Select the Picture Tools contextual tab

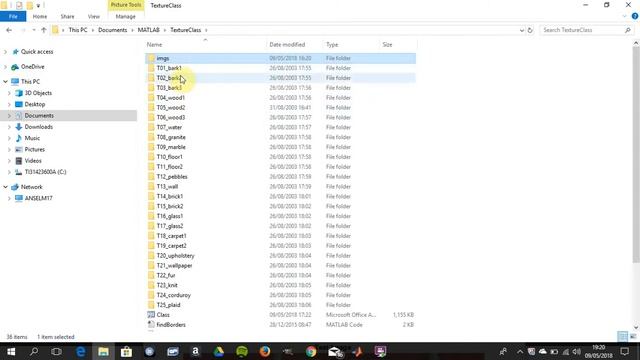(126, 5)
